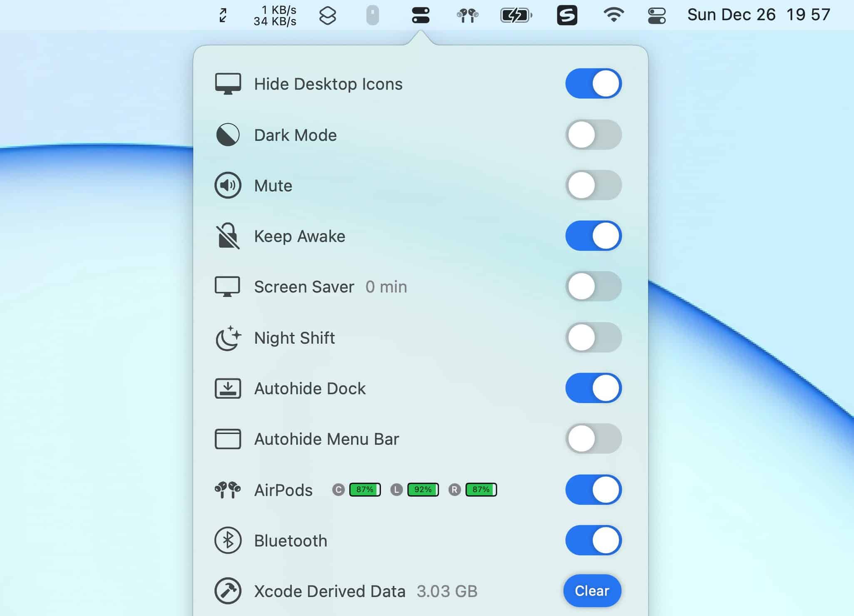Image resolution: width=854 pixels, height=616 pixels.
Task: Toggle the Screen Saver switch on
Action: [593, 286]
